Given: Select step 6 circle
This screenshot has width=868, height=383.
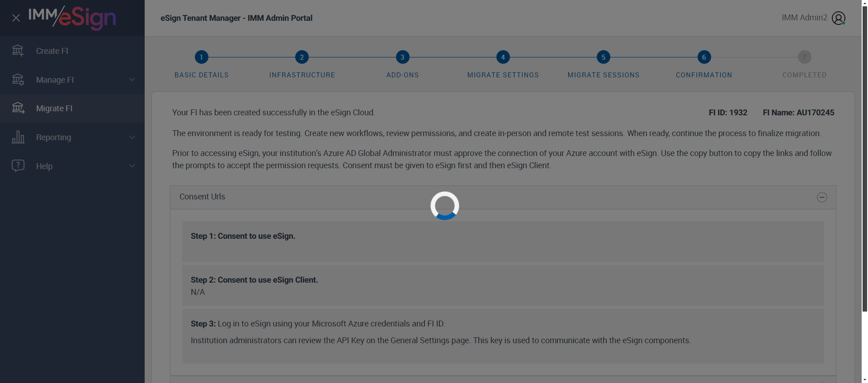Looking at the screenshot, I should pyautogui.click(x=704, y=57).
